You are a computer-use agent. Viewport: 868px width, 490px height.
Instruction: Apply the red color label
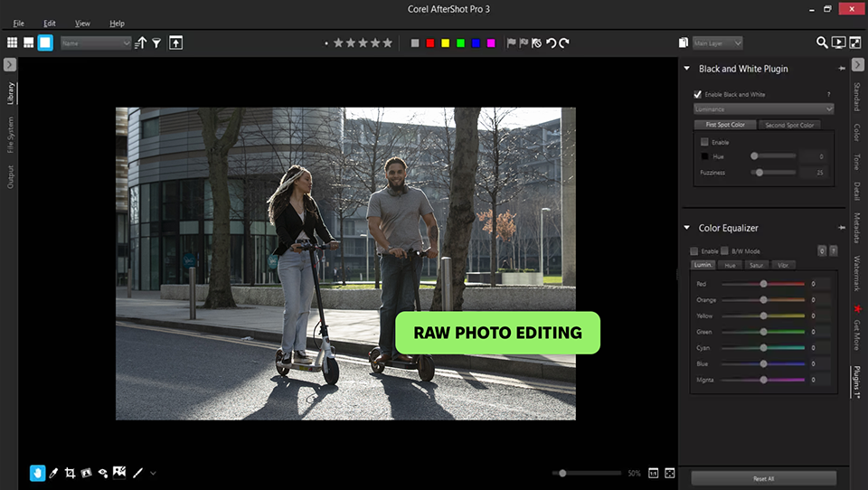[430, 42]
